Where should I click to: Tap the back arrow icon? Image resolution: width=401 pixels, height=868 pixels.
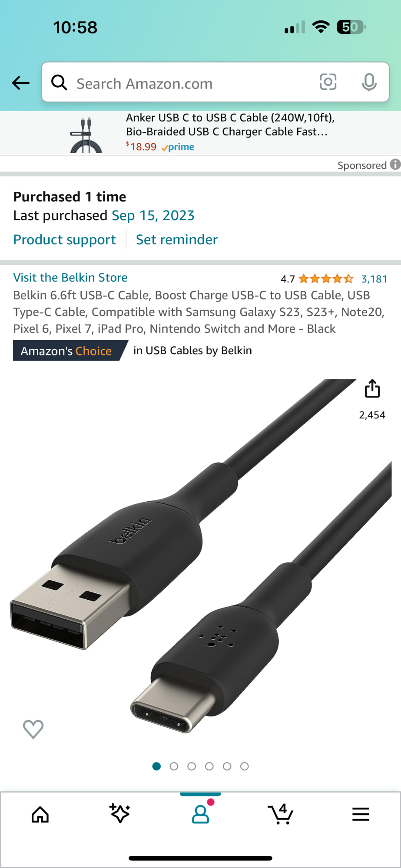click(20, 82)
